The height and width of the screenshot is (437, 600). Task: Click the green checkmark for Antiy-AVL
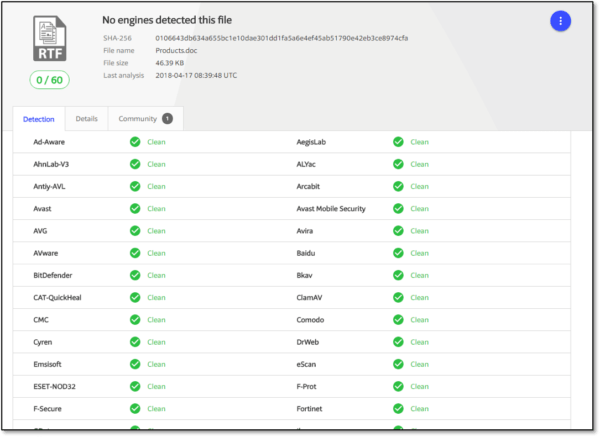point(135,186)
